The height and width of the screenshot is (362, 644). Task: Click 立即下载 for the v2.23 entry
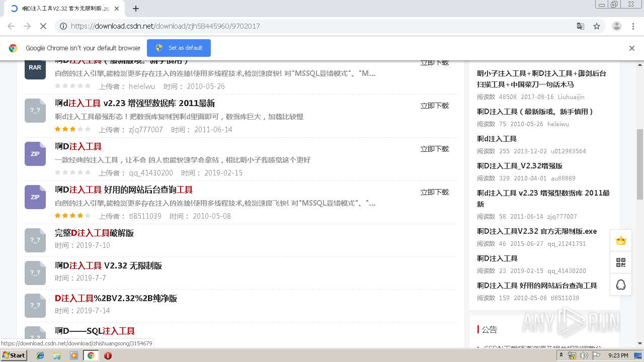click(435, 106)
